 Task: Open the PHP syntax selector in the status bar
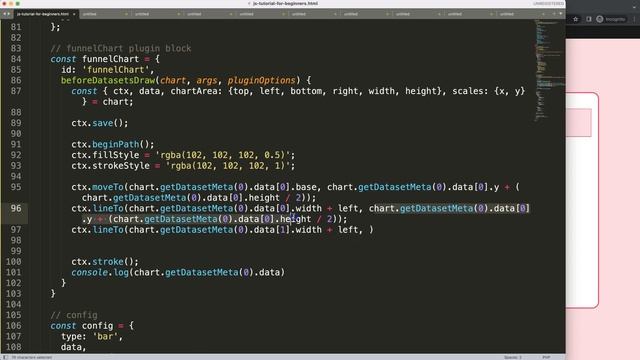[546, 357]
